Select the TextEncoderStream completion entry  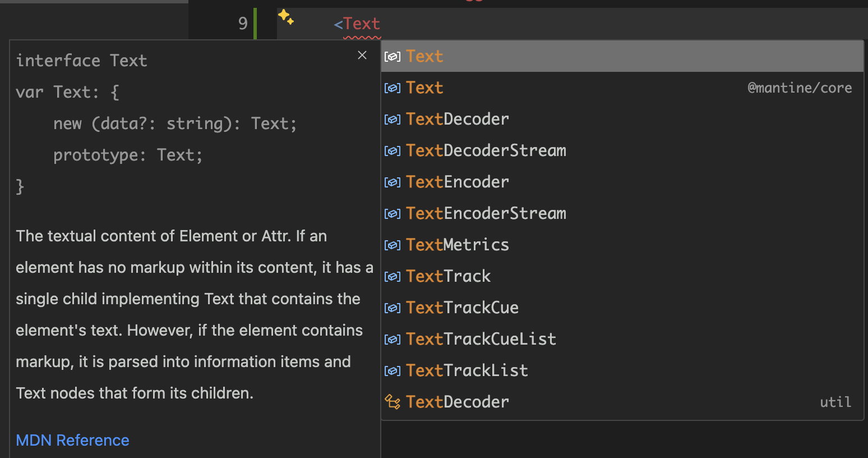point(486,213)
